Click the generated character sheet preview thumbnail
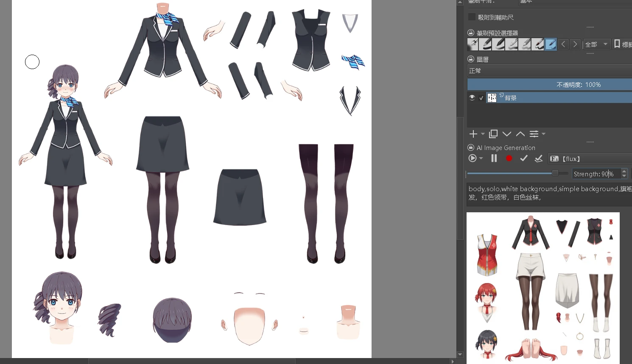Viewport: 632px width, 364px height. (x=543, y=288)
